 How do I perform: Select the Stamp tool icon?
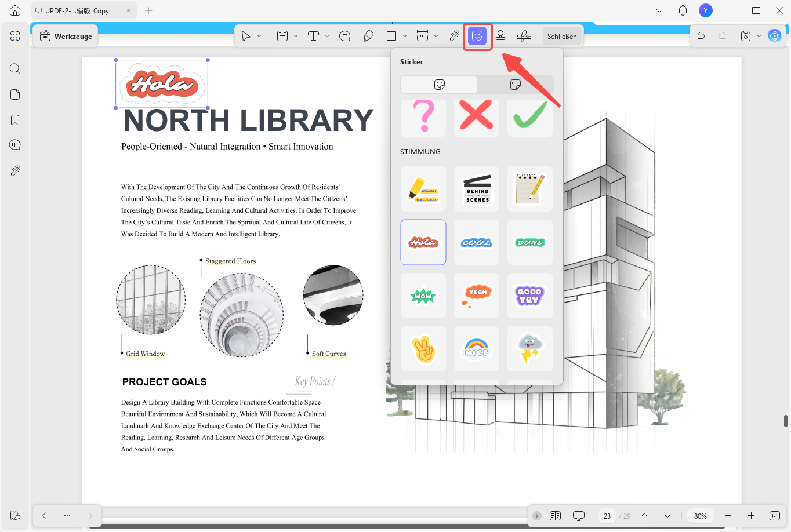coord(500,36)
